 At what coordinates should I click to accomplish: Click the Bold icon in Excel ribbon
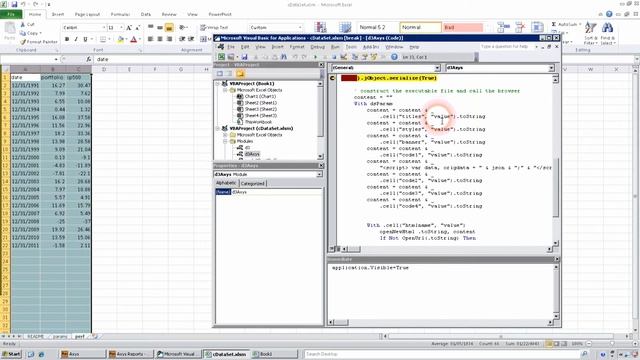67,39
